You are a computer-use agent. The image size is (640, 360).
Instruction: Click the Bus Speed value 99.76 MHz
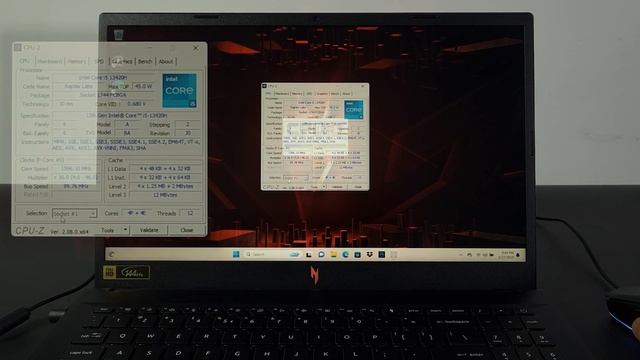point(76,187)
